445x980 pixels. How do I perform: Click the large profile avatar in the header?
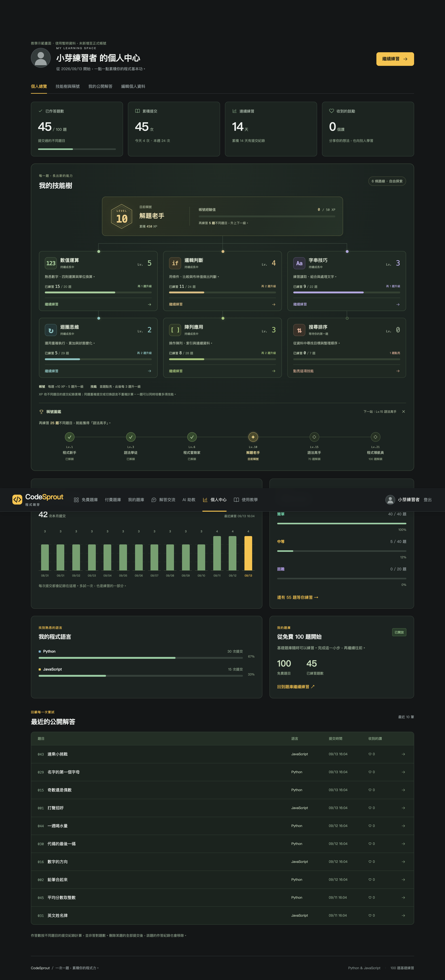coord(41,58)
